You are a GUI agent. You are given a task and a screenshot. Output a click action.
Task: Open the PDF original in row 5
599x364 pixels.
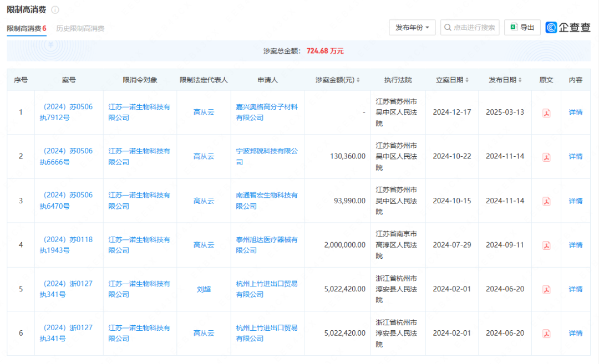[x=546, y=289]
